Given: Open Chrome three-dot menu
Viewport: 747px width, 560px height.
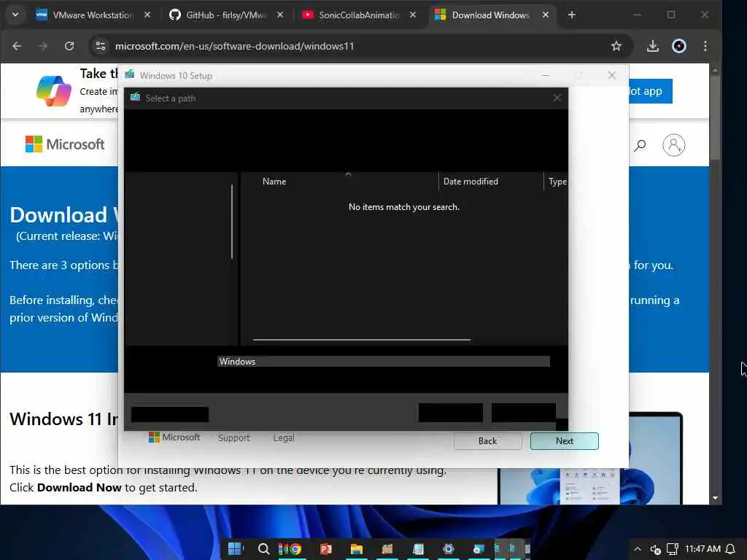Looking at the screenshot, I should pos(705,46).
